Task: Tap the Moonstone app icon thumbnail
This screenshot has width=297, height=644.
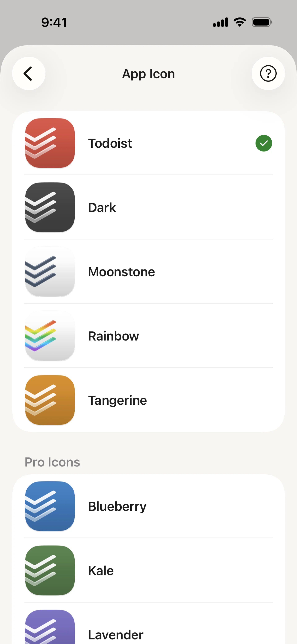Action: point(50,272)
